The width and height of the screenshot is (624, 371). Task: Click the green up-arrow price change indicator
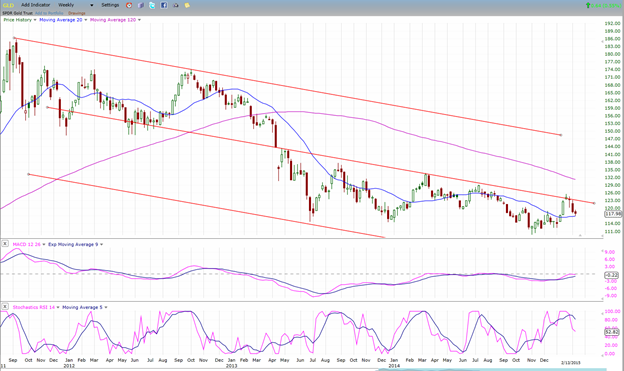(x=588, y=5)
